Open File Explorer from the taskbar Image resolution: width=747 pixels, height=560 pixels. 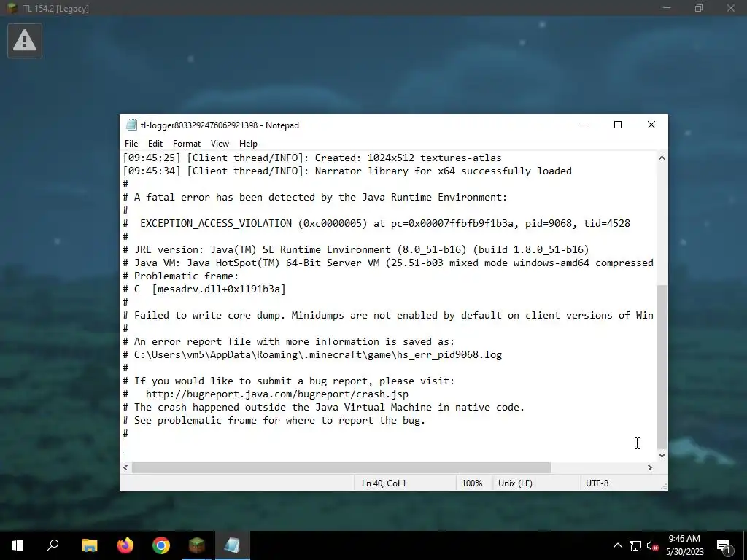tap(89, 545)
